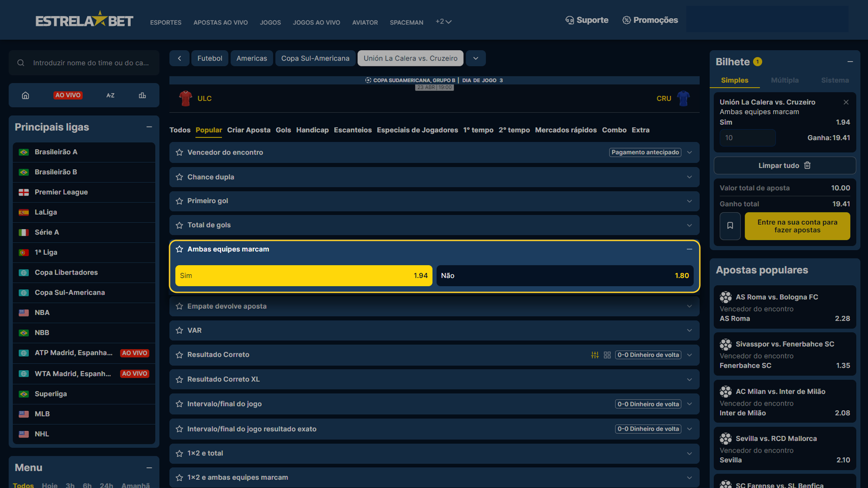Favorite the VAR market
Screen dimensions: 868x488
(x=179, y=330)
